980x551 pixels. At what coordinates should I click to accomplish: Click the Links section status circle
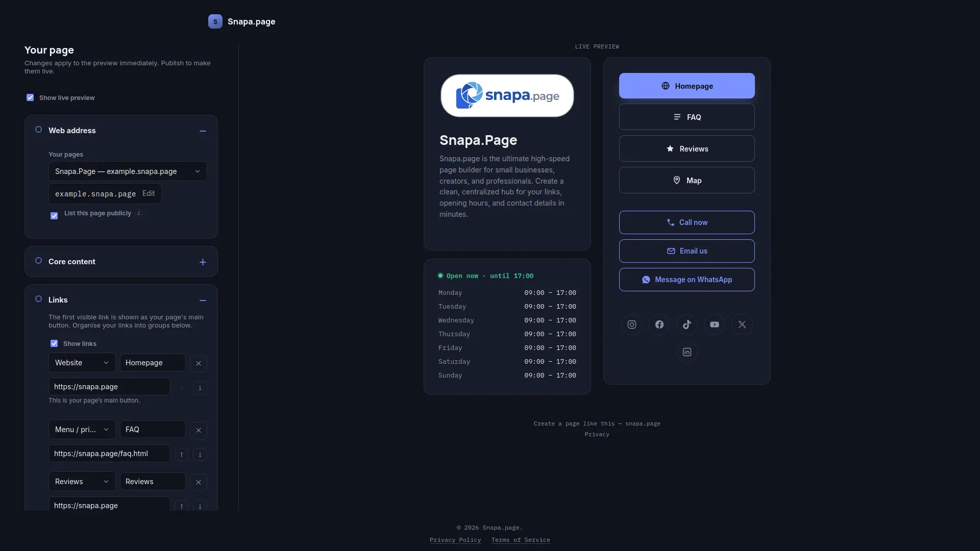click(x=38, y=299)
